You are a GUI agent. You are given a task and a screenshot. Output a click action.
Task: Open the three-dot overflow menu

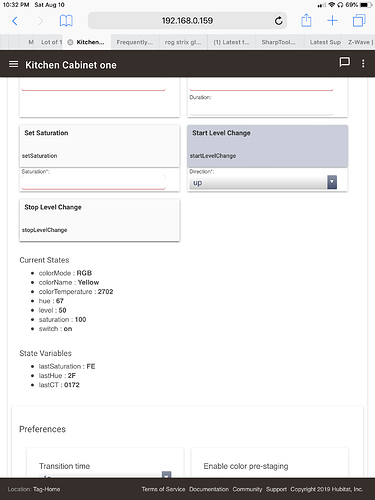363,64
